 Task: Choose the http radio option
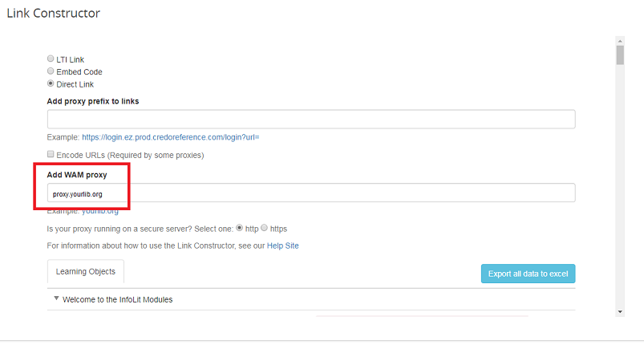[x=240, y=228]
